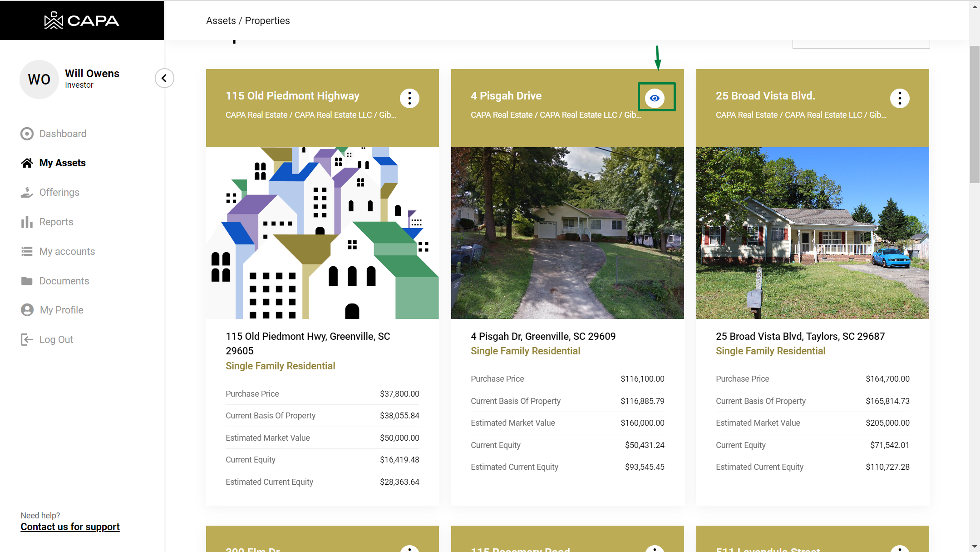Open three-dot menu on 25 Broad Vista Blvd.

(x=900, y=98)
